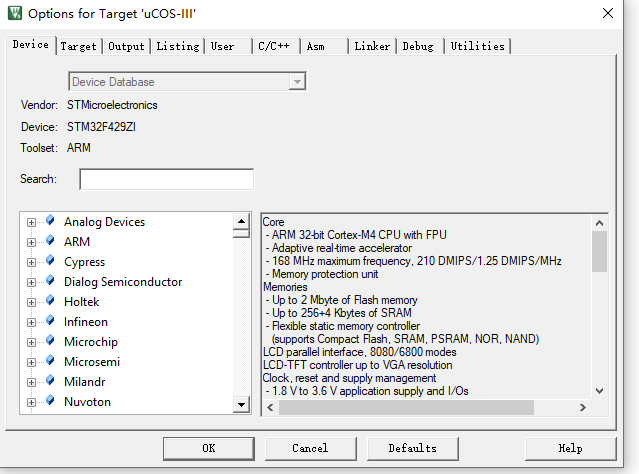
Task: Click the Infineon vendor icon
Action: [50, 322]
